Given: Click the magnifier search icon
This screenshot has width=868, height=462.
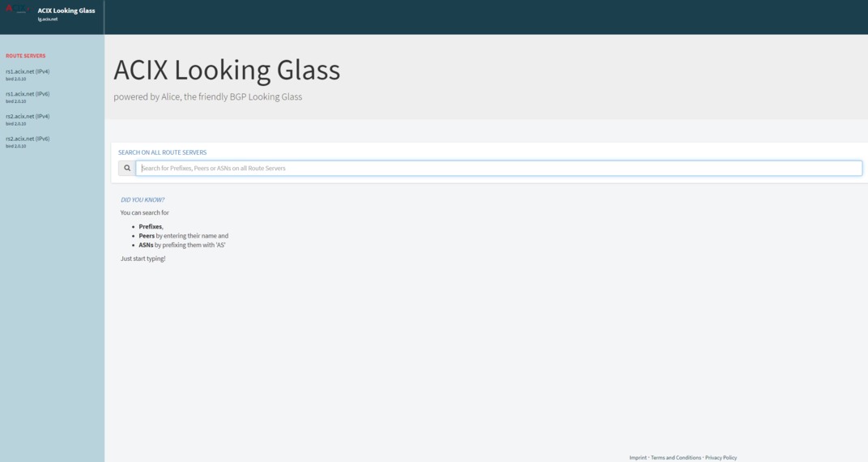Looking at the screenshot, I should [127, 168].
